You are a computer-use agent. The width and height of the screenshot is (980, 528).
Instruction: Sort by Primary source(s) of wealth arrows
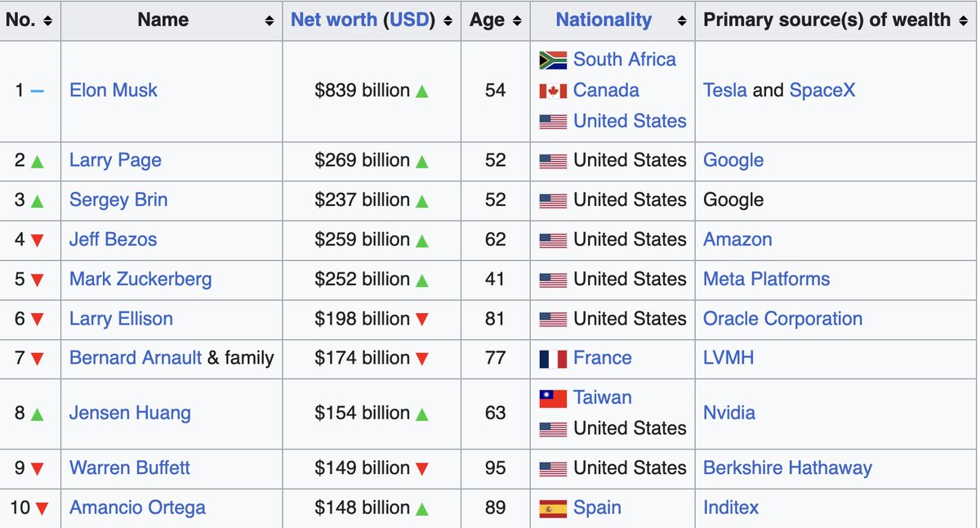coord(964,20)
